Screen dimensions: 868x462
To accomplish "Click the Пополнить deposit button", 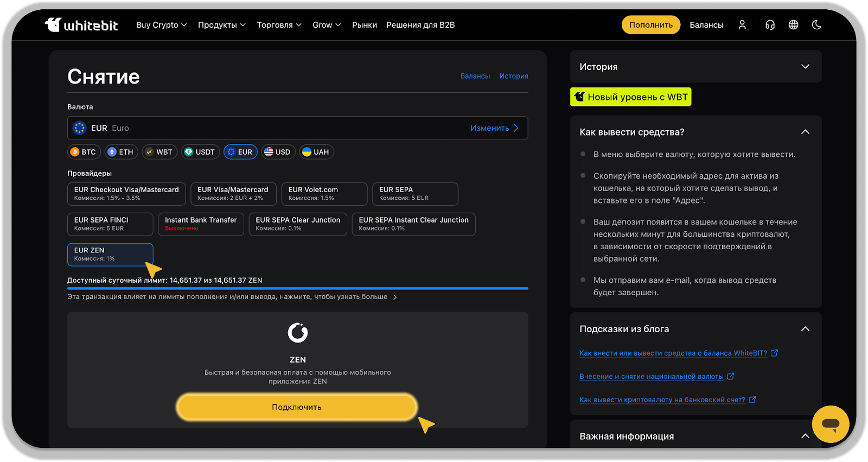I will click(x=650, y=25).
